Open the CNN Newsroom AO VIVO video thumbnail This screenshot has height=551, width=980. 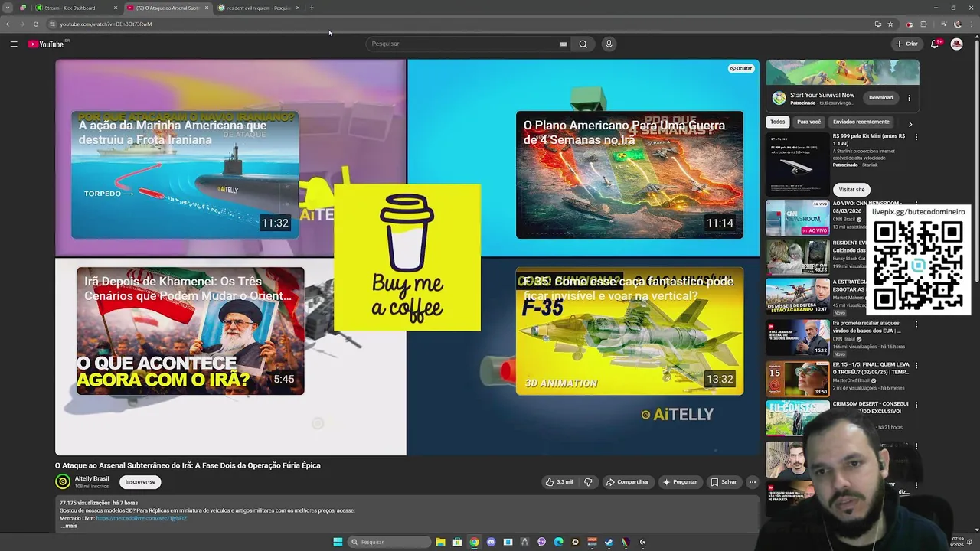(797, 219)
